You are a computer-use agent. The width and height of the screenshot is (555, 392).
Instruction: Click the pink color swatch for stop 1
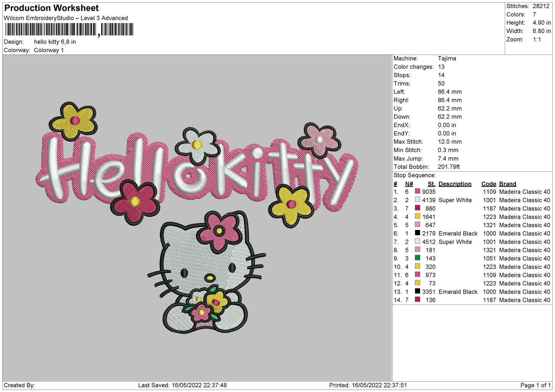tap(417, 191)
